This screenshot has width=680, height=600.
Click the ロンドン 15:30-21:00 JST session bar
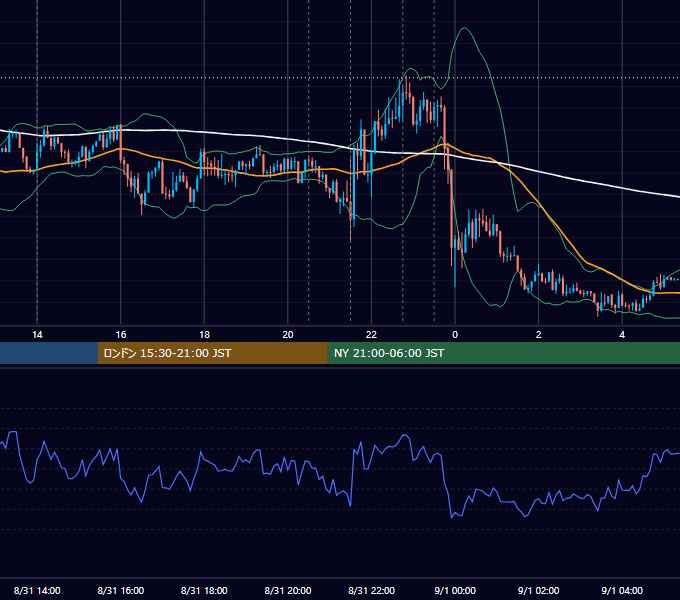(212, 353)
